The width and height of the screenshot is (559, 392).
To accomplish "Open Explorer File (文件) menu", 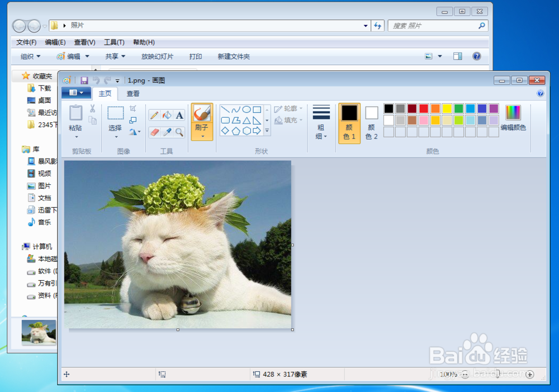I will pyautogui.click(x=26, y=42).
